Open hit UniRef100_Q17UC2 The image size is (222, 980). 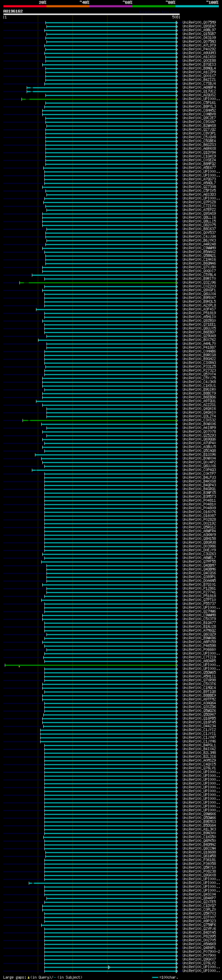[x=199, y=91]
